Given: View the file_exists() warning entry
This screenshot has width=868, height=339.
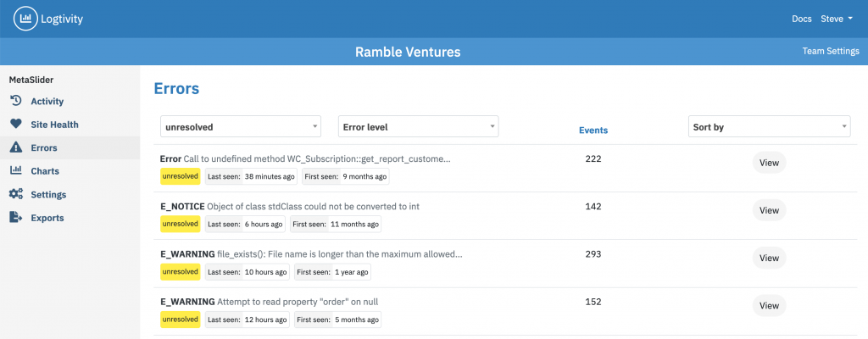Looking at the screenshot, I should 769,258.
